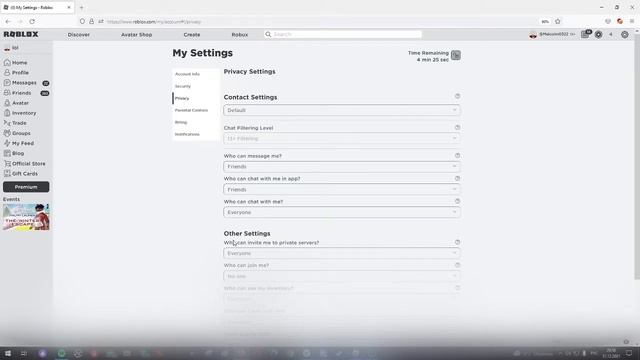The width and height of the screenshot is (640, 360).
Task: Open the Windows Start menu
Action: [x=8, y=353]
